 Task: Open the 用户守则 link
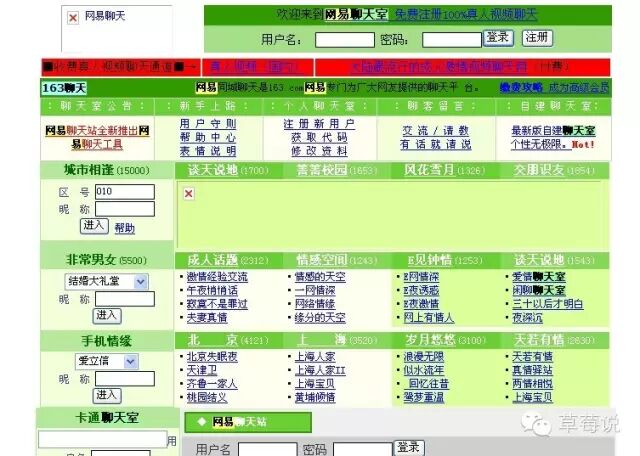208,124
